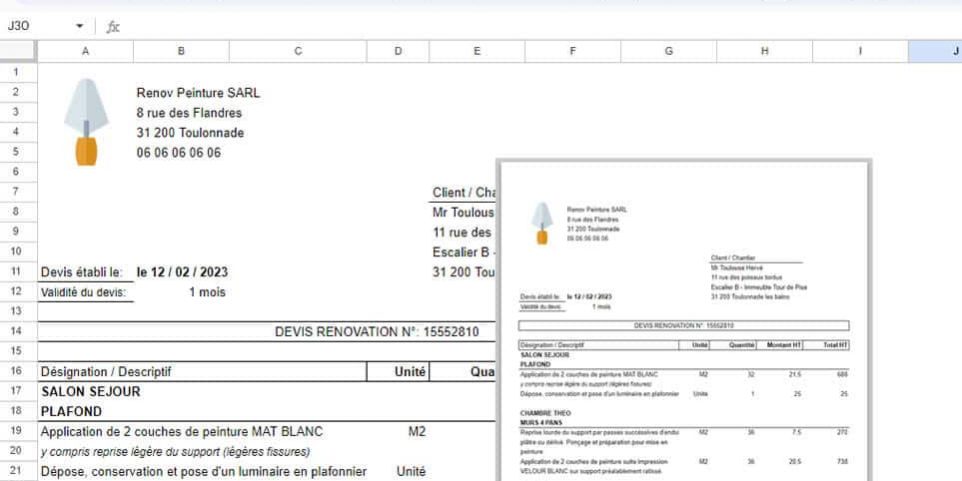
Task: Click the small logo inside the preview page
Action: (541, 223)
